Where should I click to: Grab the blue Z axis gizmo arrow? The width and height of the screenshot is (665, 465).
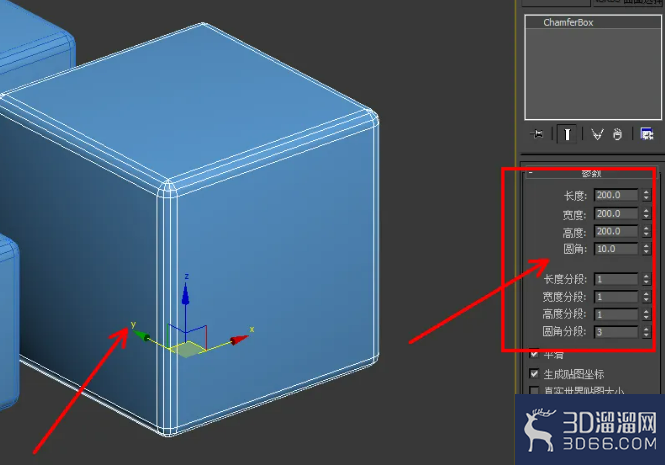pyautogui.click(x=185, y=293)
